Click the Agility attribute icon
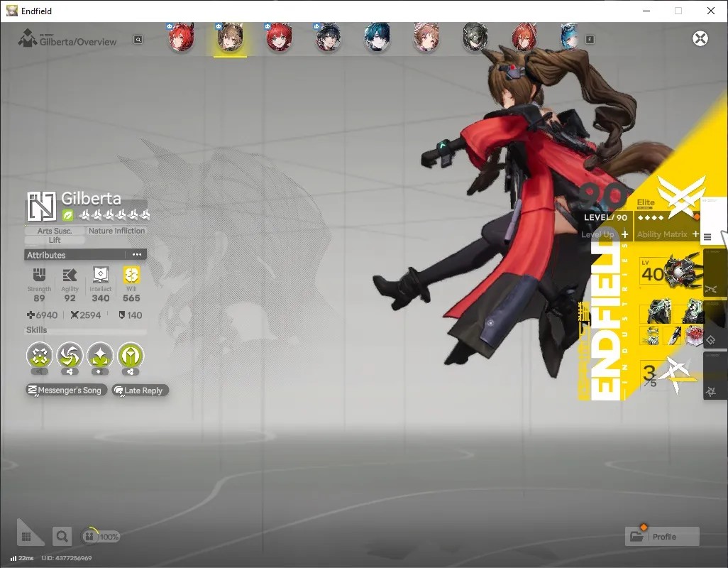The image size is (728, 568). 70,275
